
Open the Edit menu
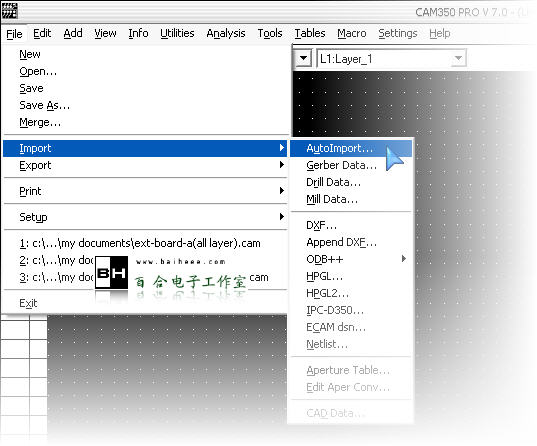tap(42, 33)
